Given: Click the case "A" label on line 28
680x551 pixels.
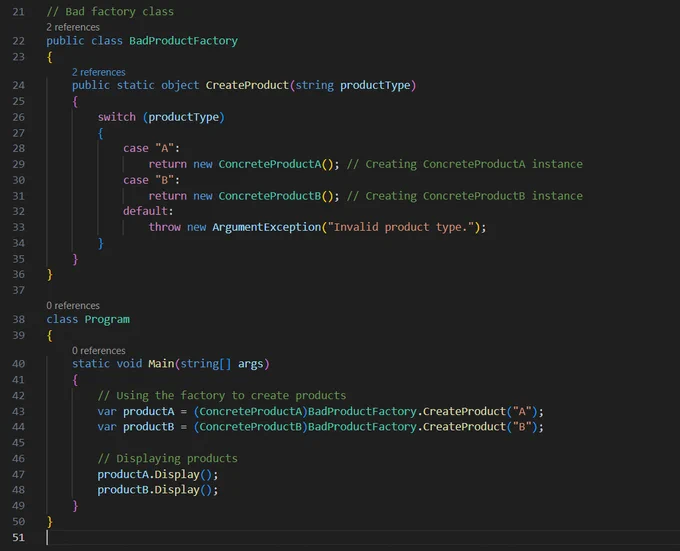Looking at the screenshot, I should point(151,148).
